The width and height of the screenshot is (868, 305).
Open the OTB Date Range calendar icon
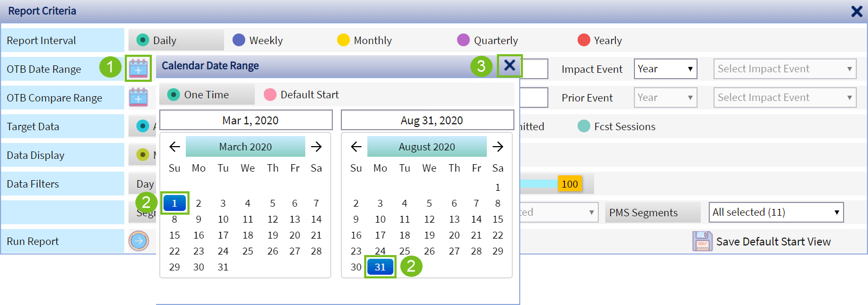(138, 69)
